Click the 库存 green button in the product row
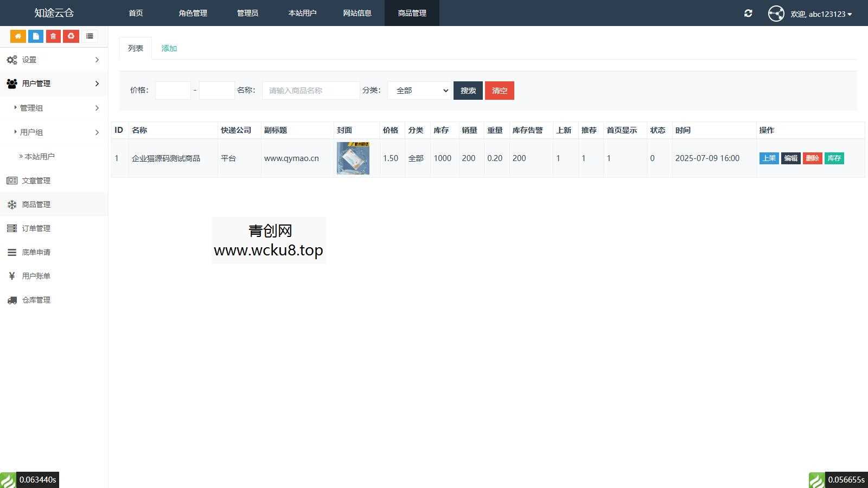 coord(834,158)
